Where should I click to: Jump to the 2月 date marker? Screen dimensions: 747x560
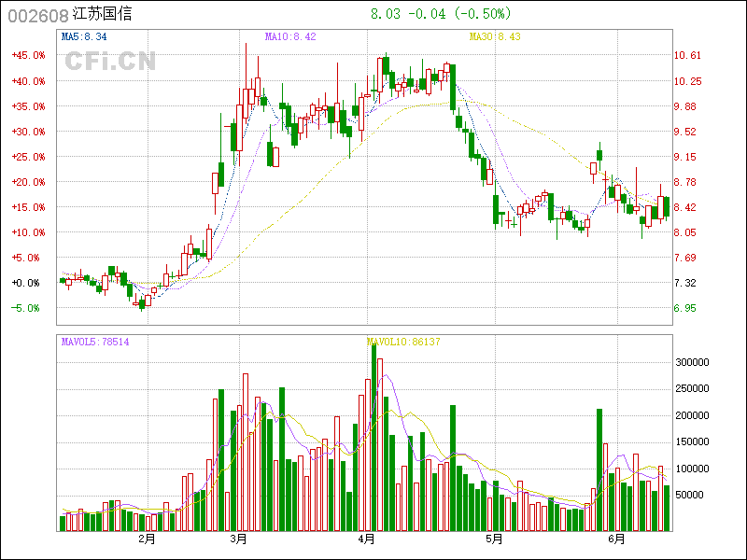(x=147, y=539)
